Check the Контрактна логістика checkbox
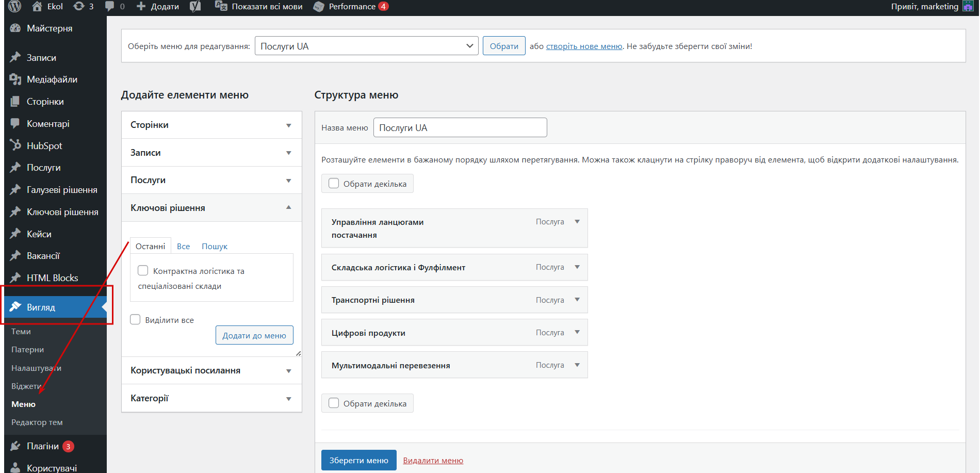 [x=143, y=271]
